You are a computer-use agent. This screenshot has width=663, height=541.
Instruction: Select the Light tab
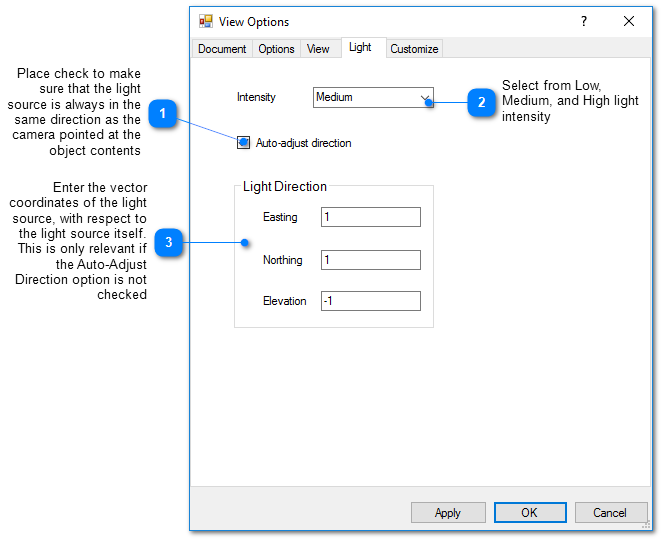[x=360, y=48]
